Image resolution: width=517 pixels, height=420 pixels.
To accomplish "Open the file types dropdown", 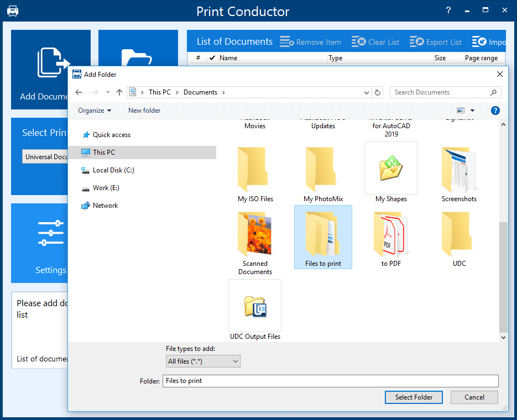I will [x=203, y=361].
